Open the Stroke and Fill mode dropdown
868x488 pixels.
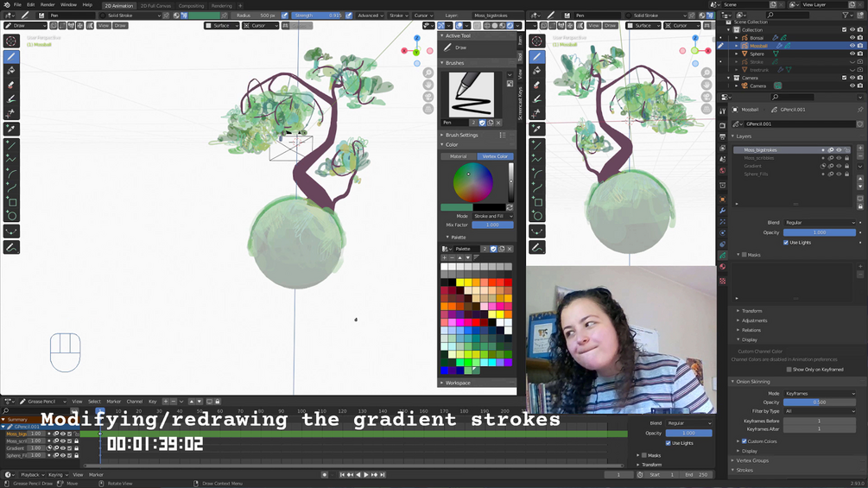coord(492,216)
